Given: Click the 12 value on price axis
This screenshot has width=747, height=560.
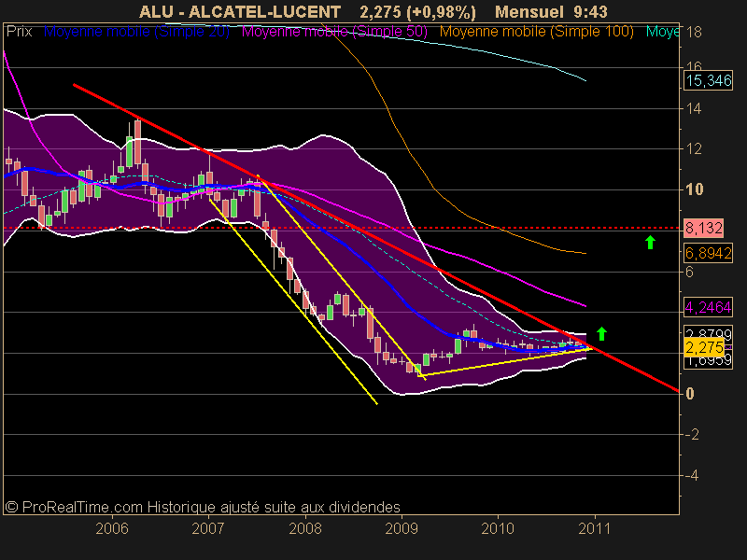Looking at the screenshot, I should point(694,149).
